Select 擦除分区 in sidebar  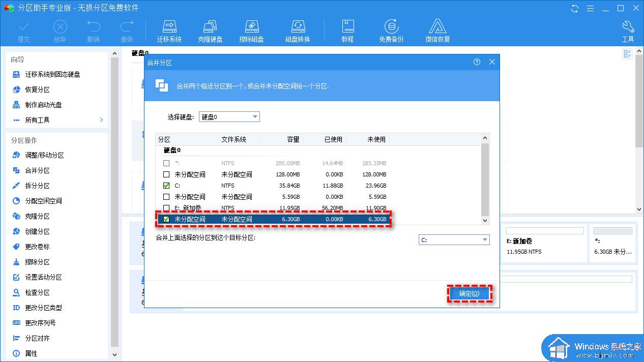[37, 262]
